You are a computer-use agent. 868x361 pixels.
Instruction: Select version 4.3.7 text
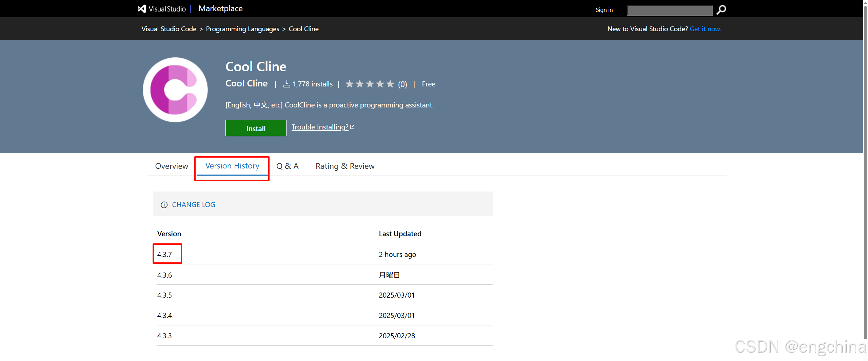click(164, 255)
